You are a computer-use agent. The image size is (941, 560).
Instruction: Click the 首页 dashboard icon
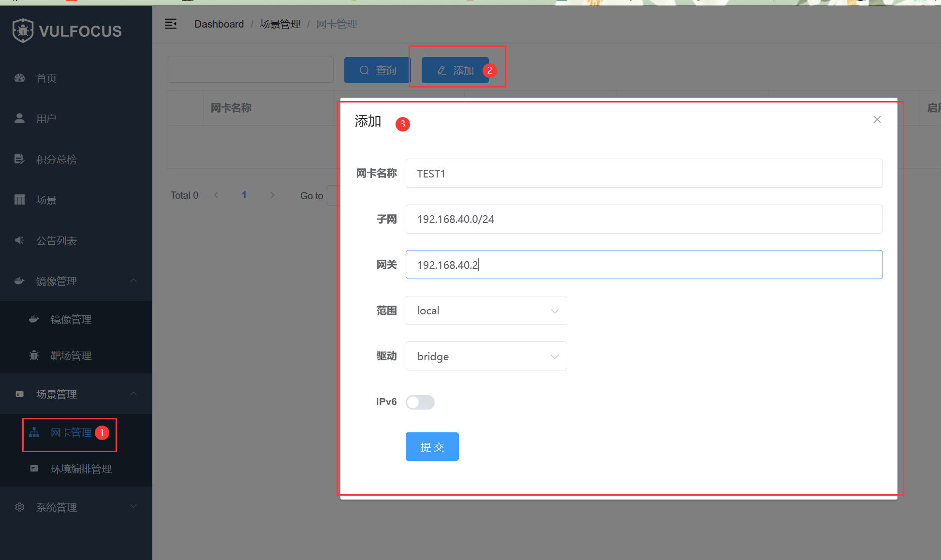coord(20,78)
